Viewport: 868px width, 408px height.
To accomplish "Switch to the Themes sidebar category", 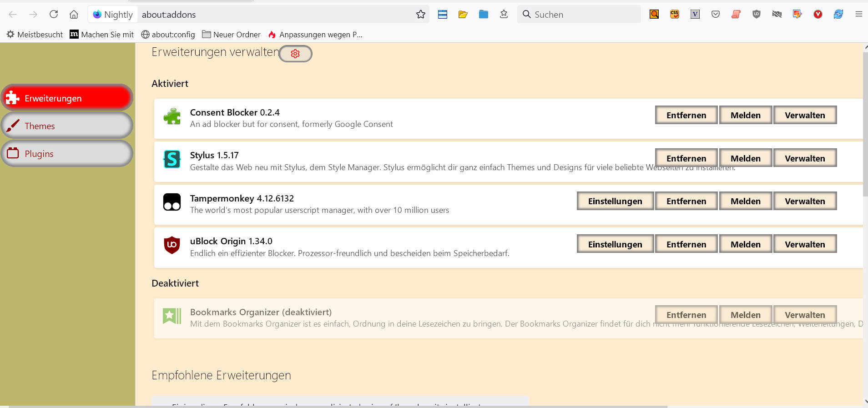I will [x=67, y=126].
